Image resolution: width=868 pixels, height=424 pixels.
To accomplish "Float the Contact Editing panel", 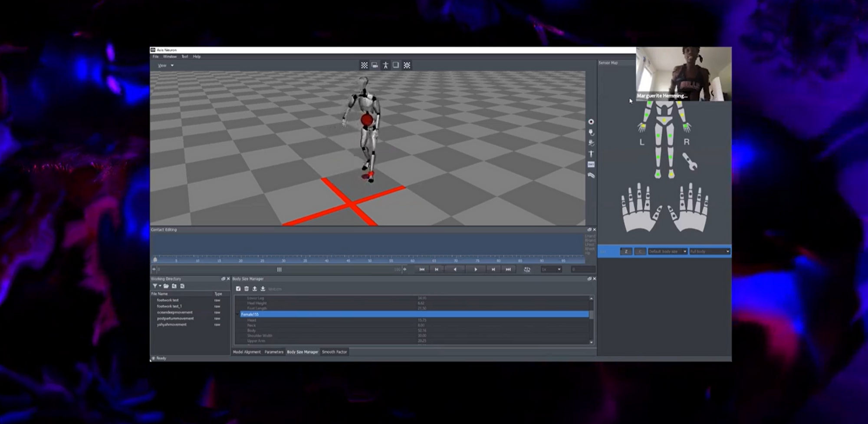I will pos(589,230).
